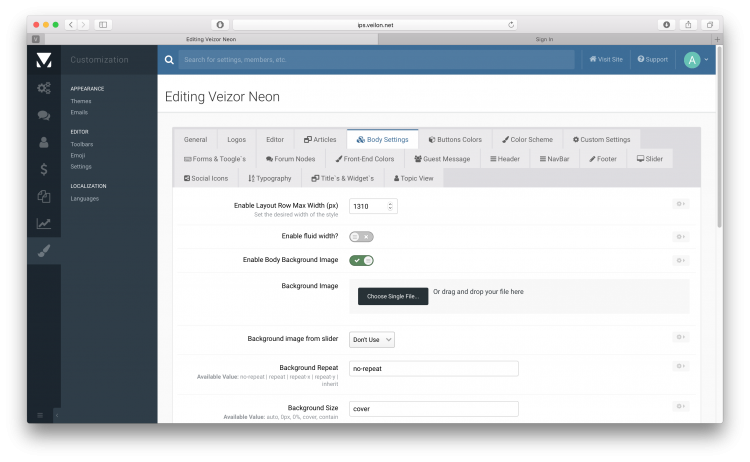Screen dimensions: 750x462
Task: Switch to the General tab
Action: coord(195,140)
